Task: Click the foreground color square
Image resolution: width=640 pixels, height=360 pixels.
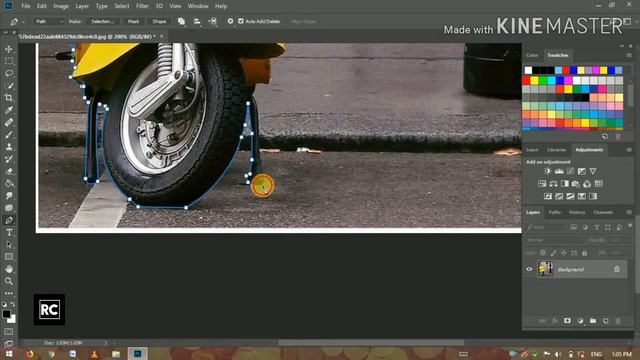Action: (x=6, y=314)
